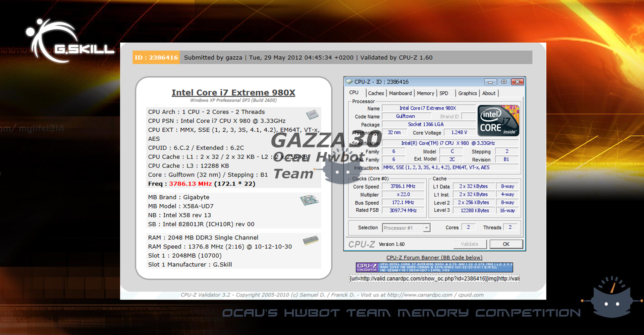Click the Level 2 cache value 2 x 256 KBytes

click(x=474, y=202)
